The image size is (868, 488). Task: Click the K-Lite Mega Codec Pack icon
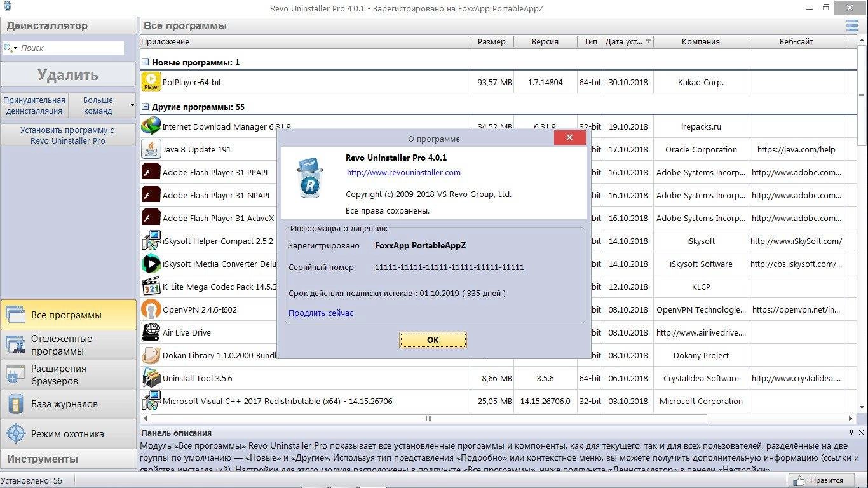pyautogui.click(x=151, y=287)
